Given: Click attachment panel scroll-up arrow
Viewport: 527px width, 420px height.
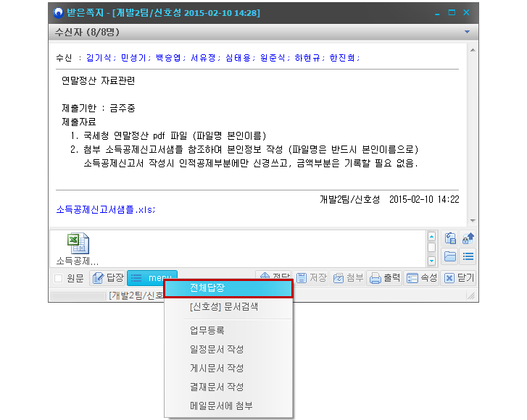Looking at the screenshot, I should [x=431, y=236].
